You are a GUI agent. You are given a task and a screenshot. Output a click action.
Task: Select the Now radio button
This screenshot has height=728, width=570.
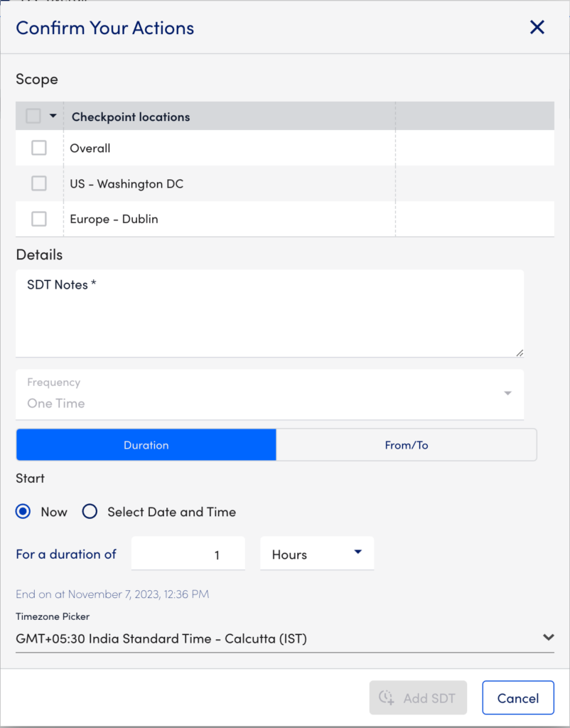23,512
